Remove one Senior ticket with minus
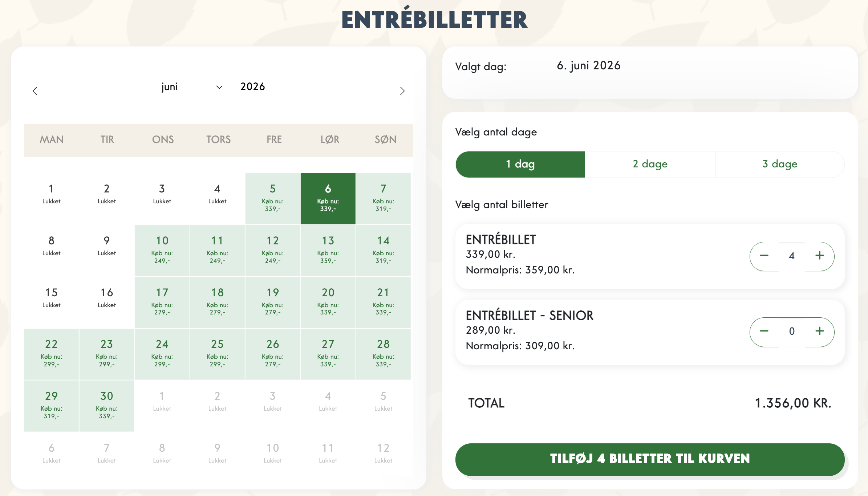Image resolution: width=868 pixels, height=496 pixels. click(x=764, y=332)
